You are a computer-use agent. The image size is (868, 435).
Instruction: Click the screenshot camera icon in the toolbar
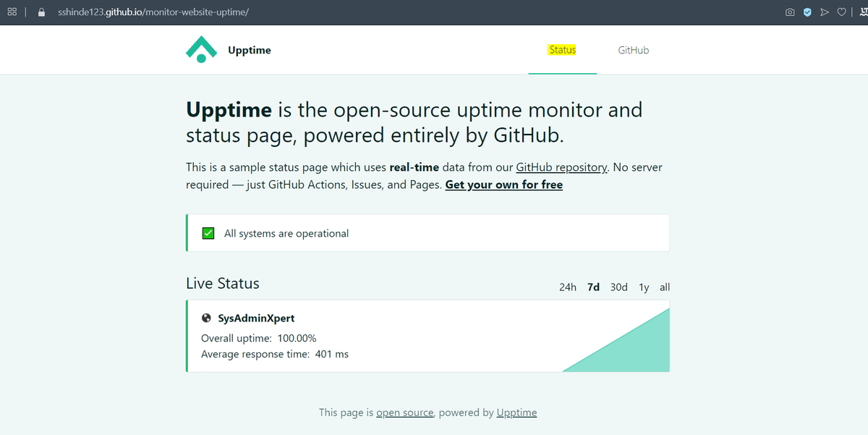point(789,12)
